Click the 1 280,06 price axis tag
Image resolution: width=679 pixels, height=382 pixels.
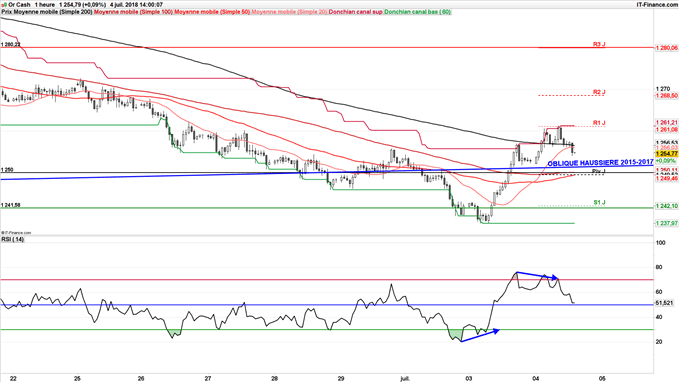pos(666,48)
